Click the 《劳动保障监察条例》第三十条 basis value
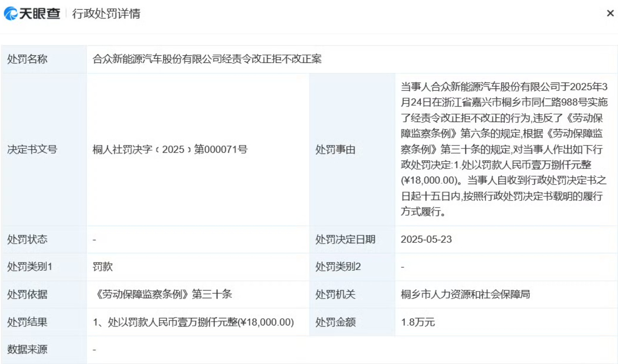This screenshot has height=364, width=618. (162, 294)
